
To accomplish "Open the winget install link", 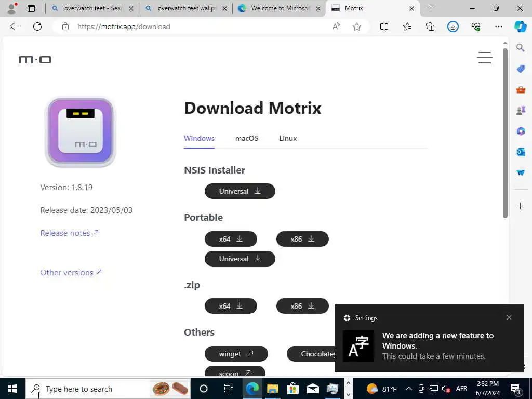I will (x=236, y=354).
